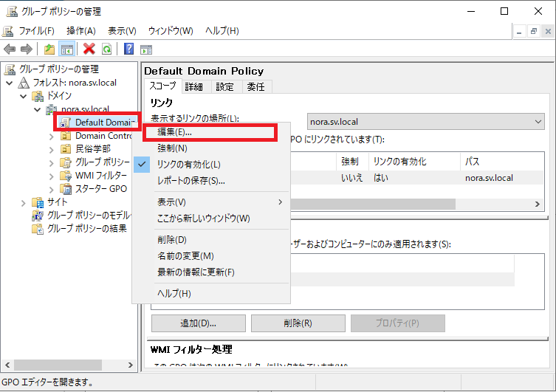The image size is (556, 392).
Task: Click the 民俗学部 OU icon
Action: tap(66, 149)
